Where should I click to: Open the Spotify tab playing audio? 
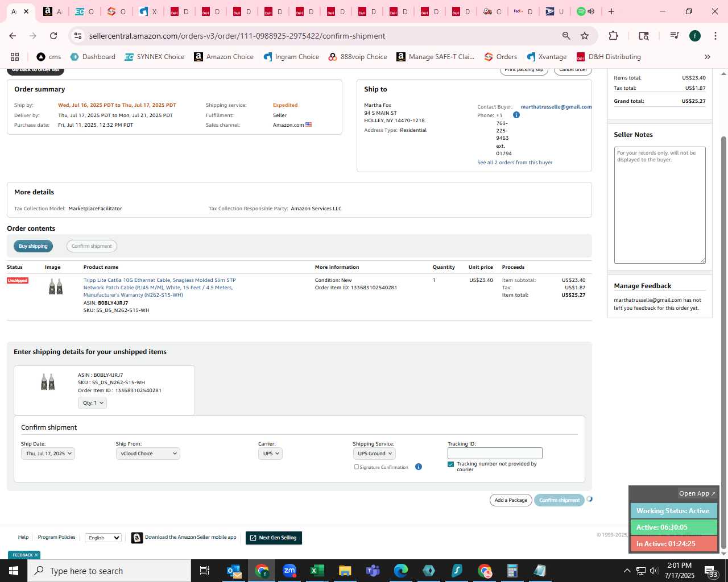585,11
